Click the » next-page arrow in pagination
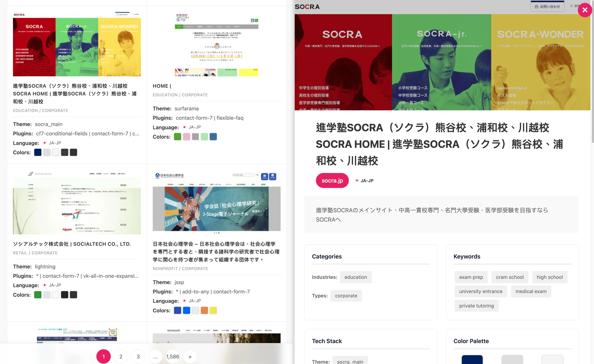 point(190,356)
